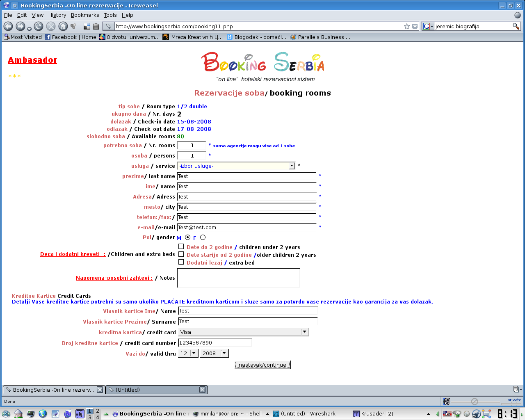Open the Bookmarks menu
Viewport: 525px width, 420px height.
85,15
